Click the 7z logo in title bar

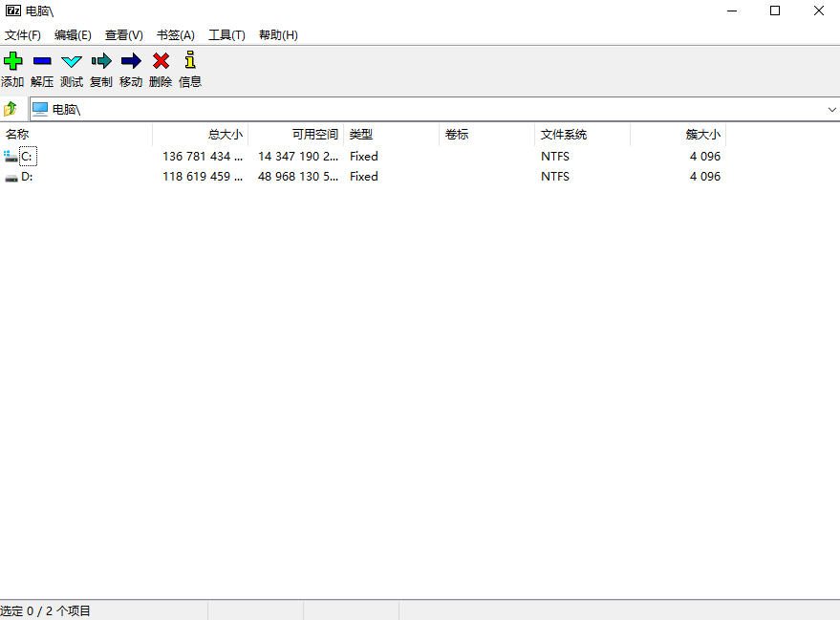13,11
